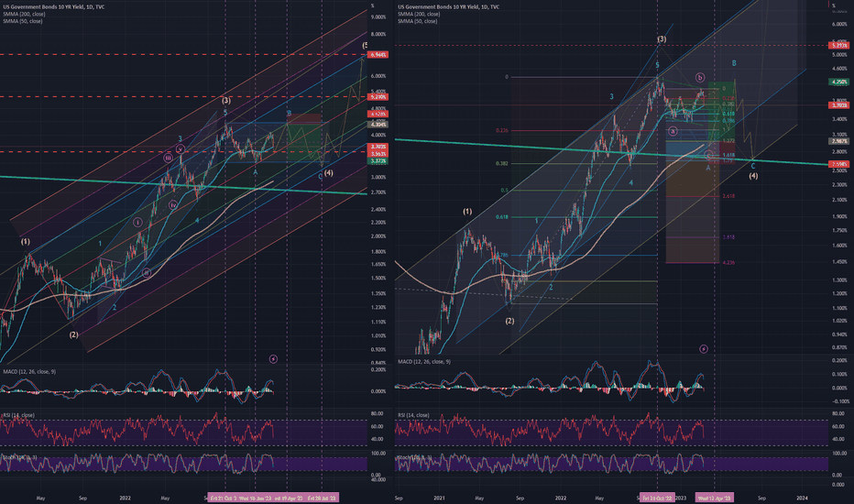
Task: Select circled wave label iii in left chart
Action: click(x=169, y=158)
